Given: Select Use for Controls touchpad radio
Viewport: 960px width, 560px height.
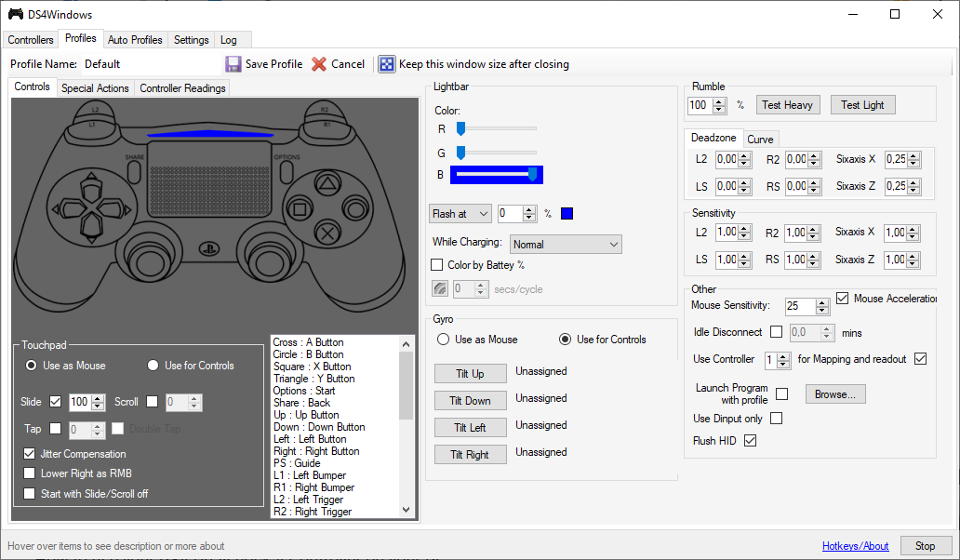Looking at the screenshot, I should pos(153,366).
